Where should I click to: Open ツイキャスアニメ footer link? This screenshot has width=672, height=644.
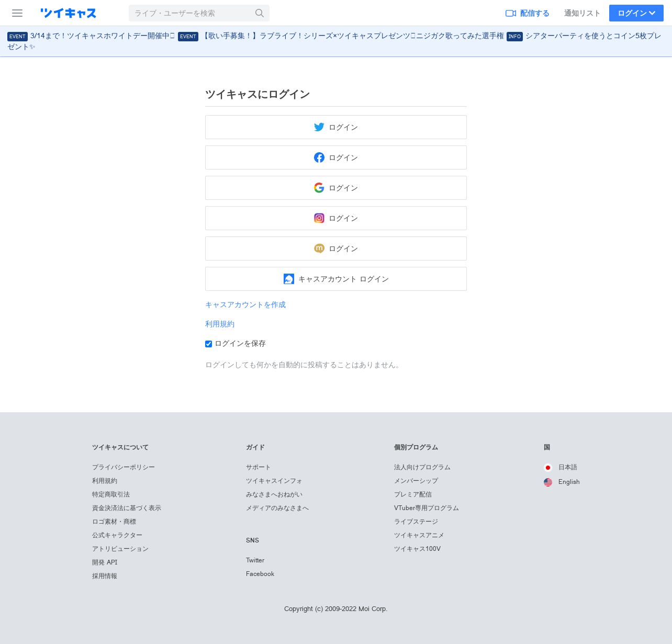(x=419, y=535)
